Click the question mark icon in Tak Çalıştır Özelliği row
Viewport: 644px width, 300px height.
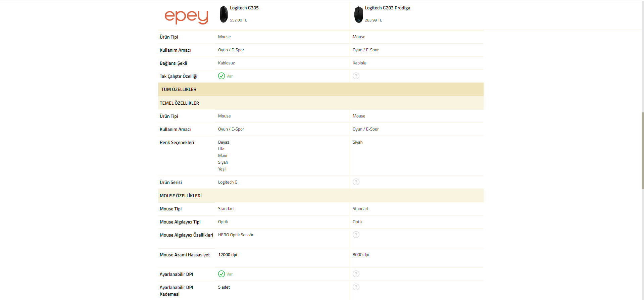[356, 76]
